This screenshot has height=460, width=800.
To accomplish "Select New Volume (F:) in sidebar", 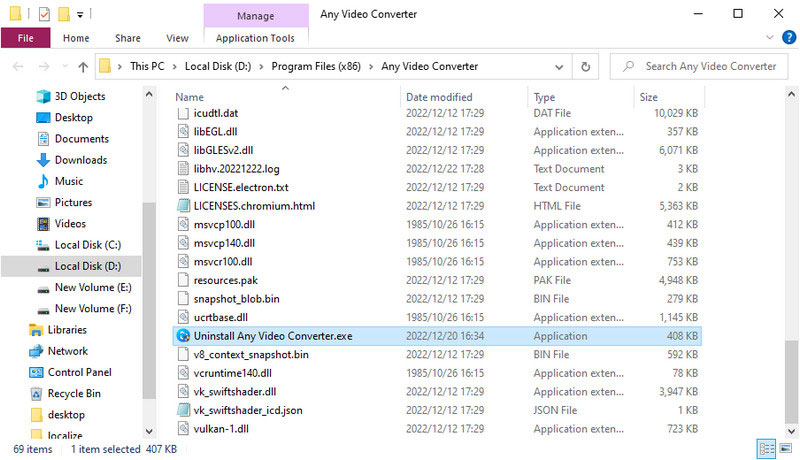I will (x=93, y=309).
